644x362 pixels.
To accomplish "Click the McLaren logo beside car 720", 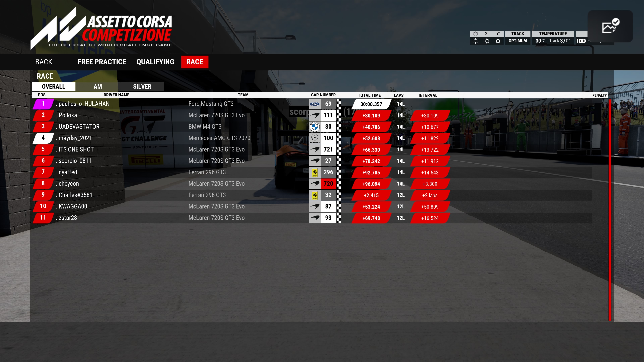I will pyautogui.click(x=315, y=184).
